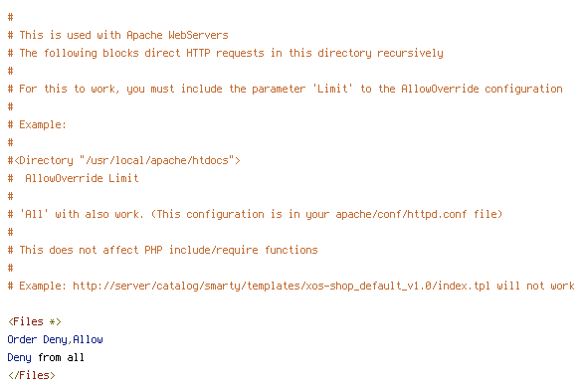
Task: Click the 'Apache WebServers' comment text
Action: tap(177, 36)
